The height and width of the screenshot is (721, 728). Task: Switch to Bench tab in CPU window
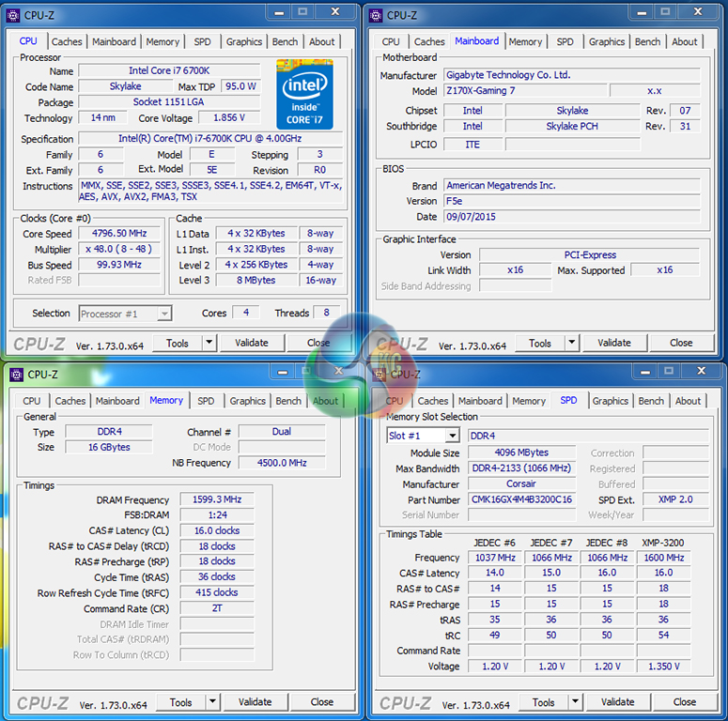click(x=285, y=41)
